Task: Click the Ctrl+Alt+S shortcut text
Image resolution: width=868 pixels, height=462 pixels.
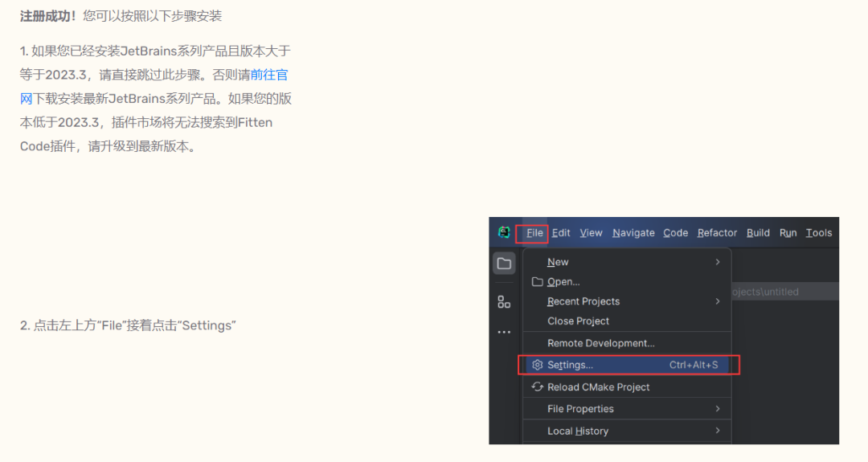Action: (x=694, y=365)
